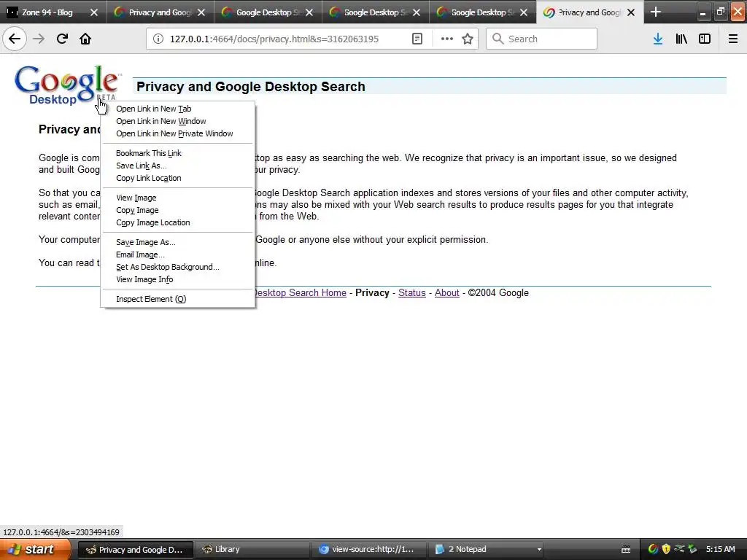
Task: Select Open Link in New Tab
Action: tap(177, 109)
